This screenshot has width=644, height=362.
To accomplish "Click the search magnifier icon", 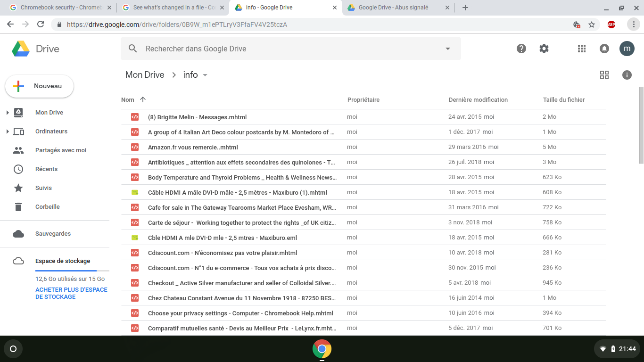I will (x=133, y=49).
